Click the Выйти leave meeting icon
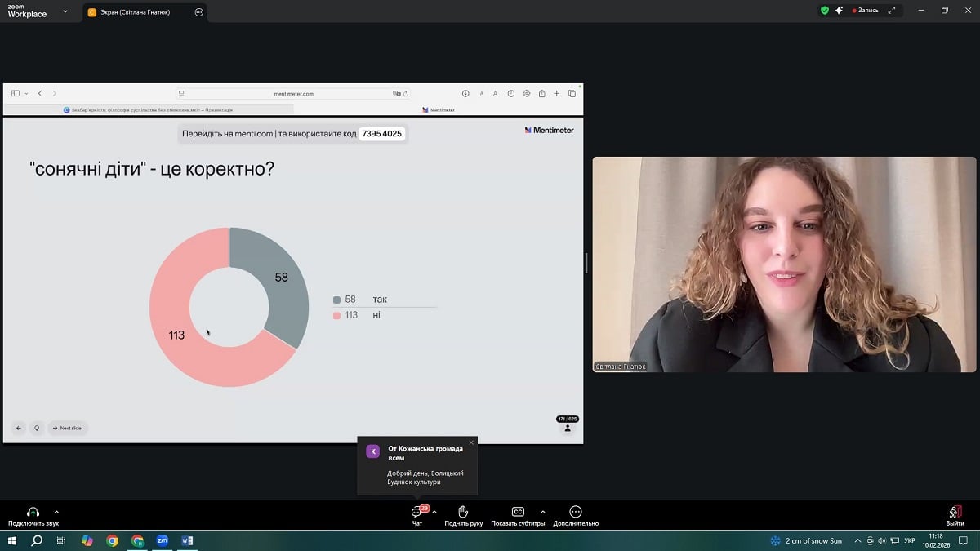This screenshot has height=551, width=980. [x=954, y=512]
